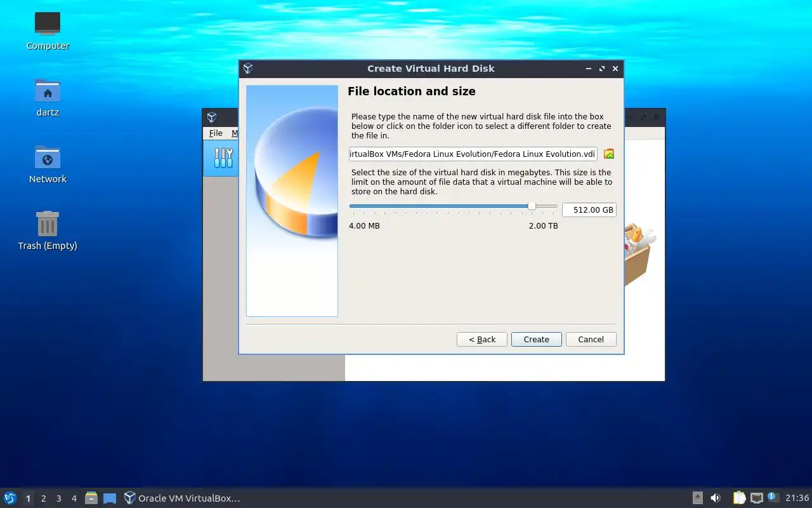
Task: Click the 2.00 TB maximum label
Action: pos(544,225)
